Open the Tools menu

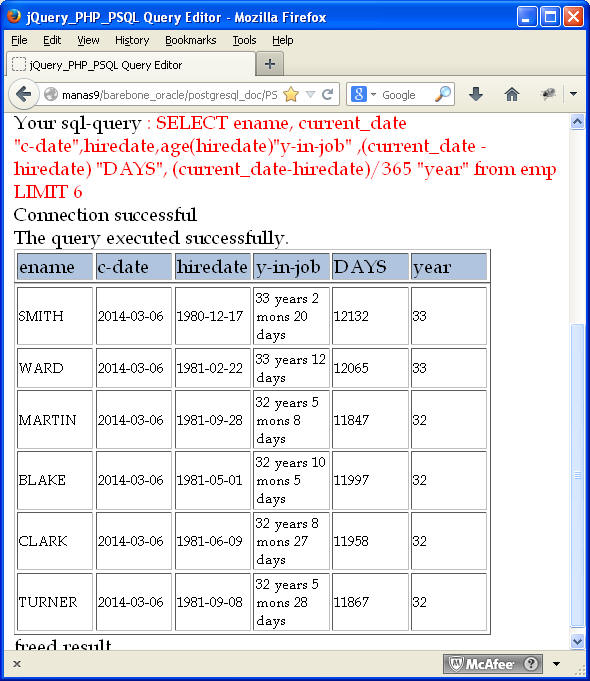coord(244,40)
